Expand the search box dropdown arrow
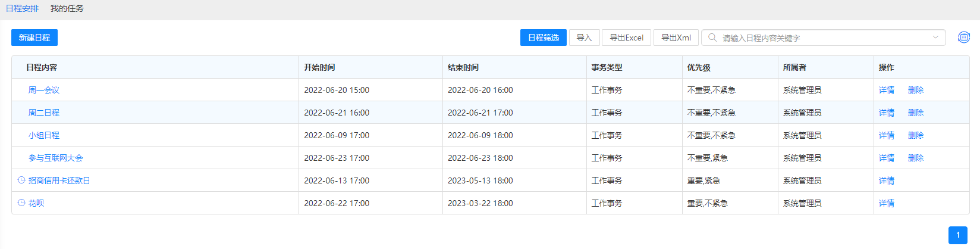The width and height of the screenshot is (980, 249). [x=935, y=38]
